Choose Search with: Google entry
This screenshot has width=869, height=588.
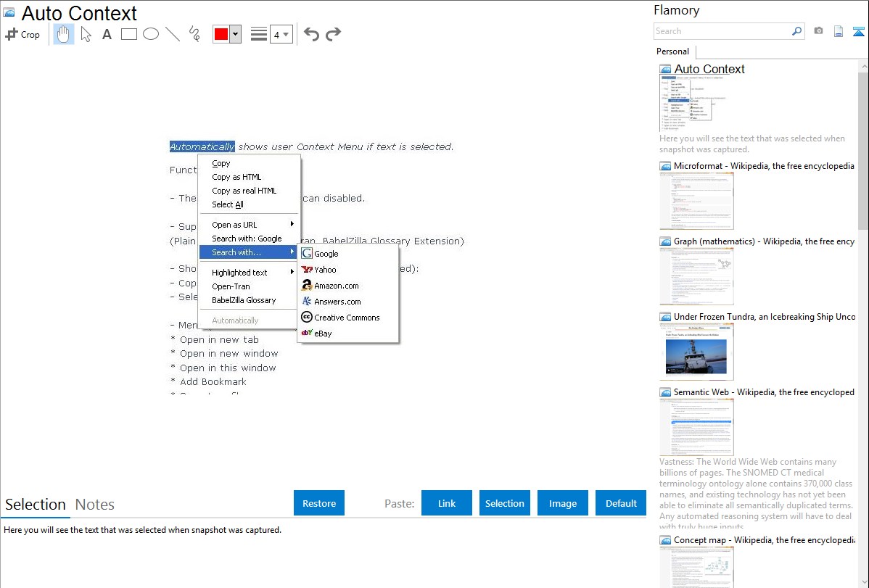pyautogui.click(x=249, y=239)
